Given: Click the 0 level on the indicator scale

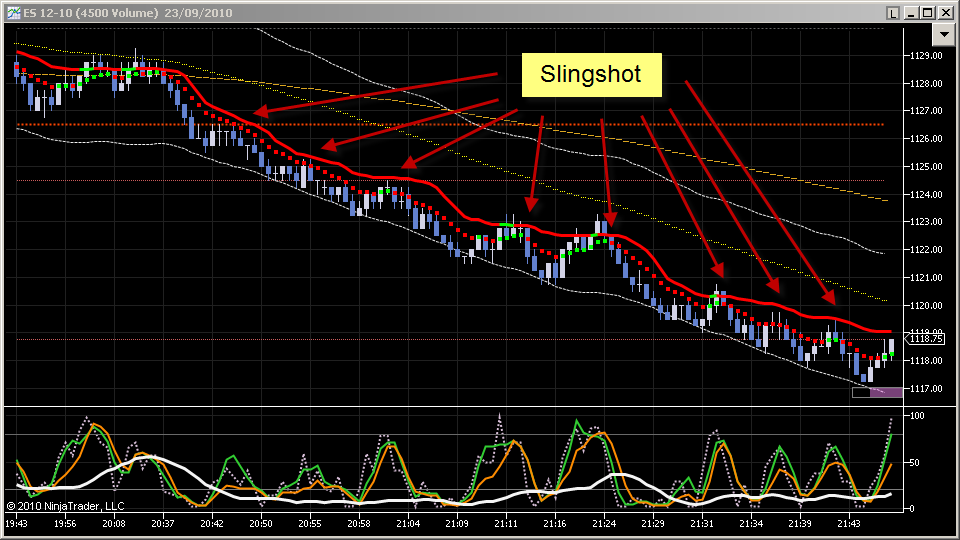Looking at the screenshot, I should 912,508.
